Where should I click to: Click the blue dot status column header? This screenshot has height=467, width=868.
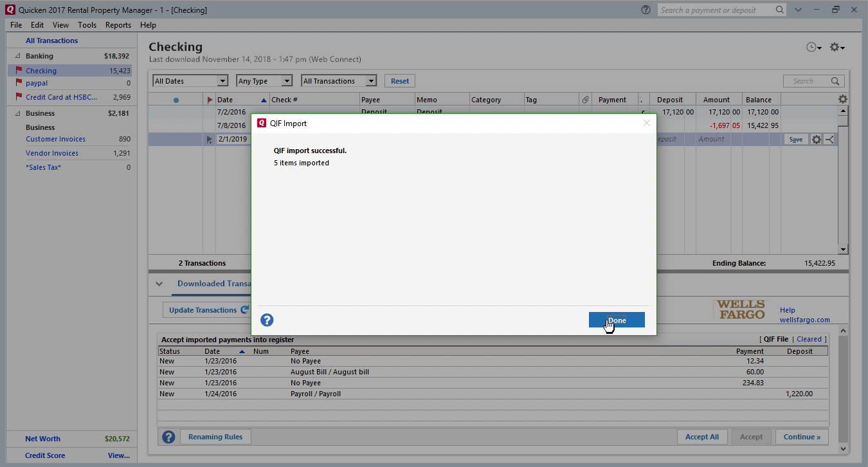[x=176, y=100]
